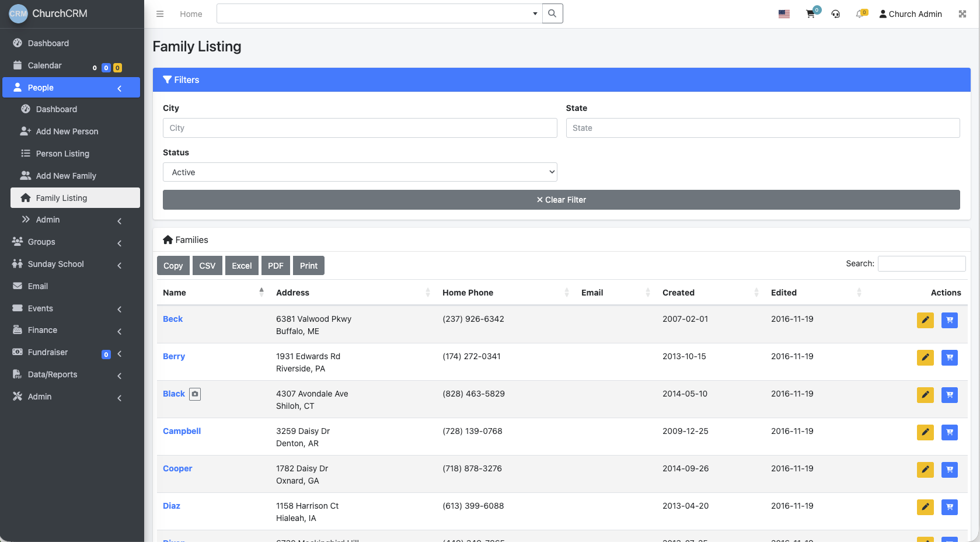Viewport: 980px width, 542px height.
Task: Select Add New Family from the sidebar
Action: pyautogui.click(x=65, y=175)
